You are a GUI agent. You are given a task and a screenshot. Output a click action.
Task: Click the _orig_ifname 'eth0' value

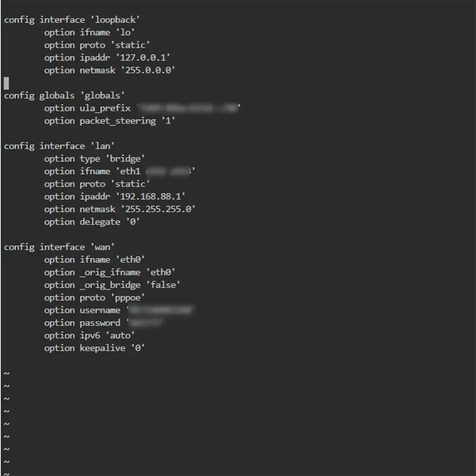pyautogui.click(x=160, y=272)
